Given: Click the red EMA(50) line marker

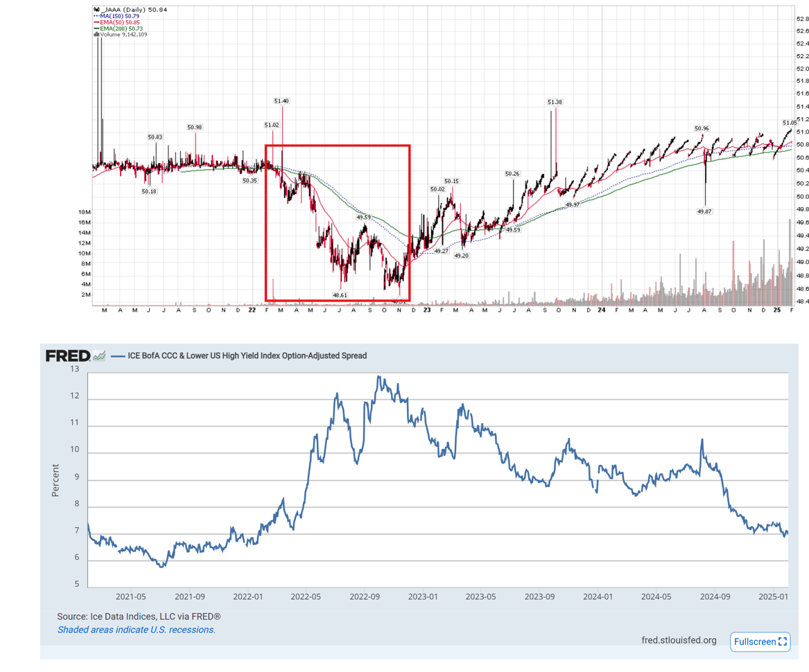Looking at the screenshot, I should click(x=96, y=21).
